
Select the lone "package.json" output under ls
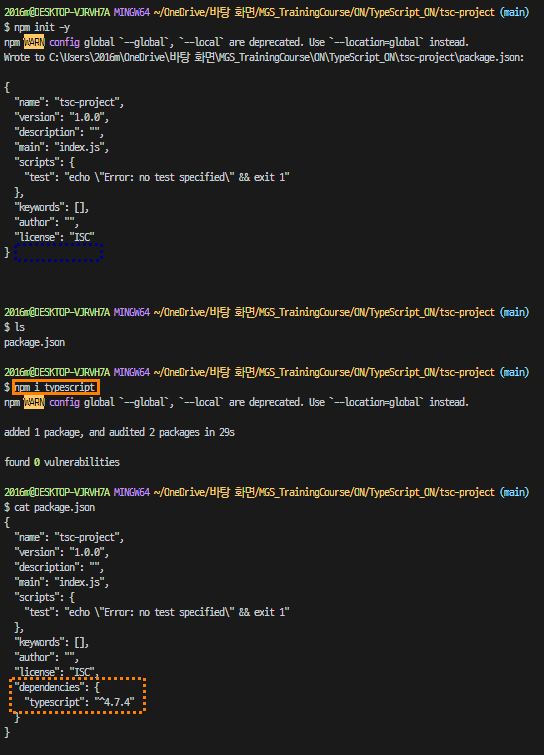click(x=34, y=342)
